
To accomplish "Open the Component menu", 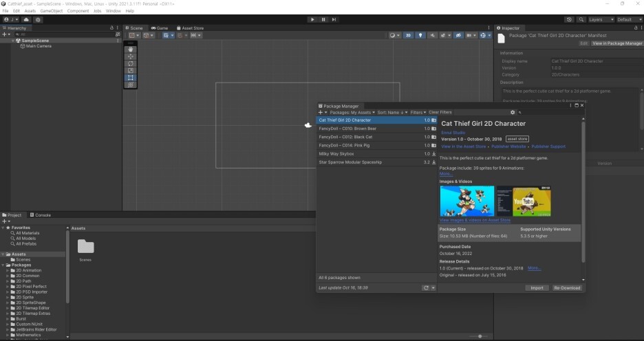I will [x=78, y=11].
